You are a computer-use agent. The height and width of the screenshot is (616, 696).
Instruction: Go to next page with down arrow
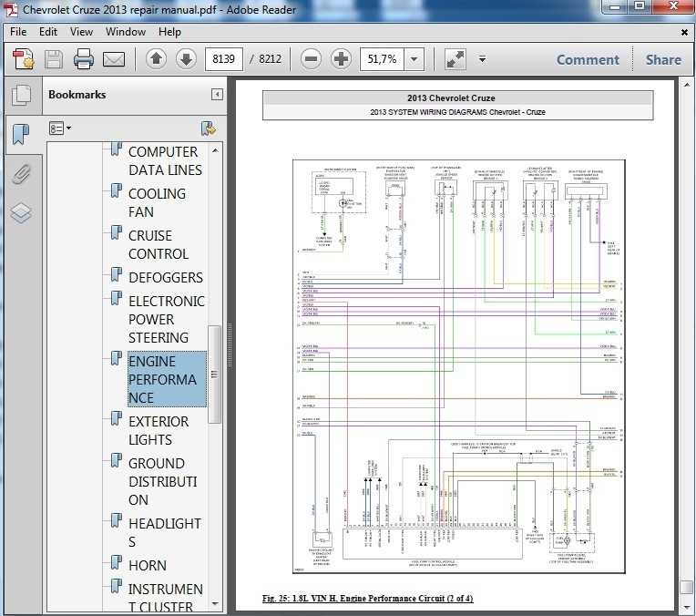[x=185, y=60]
